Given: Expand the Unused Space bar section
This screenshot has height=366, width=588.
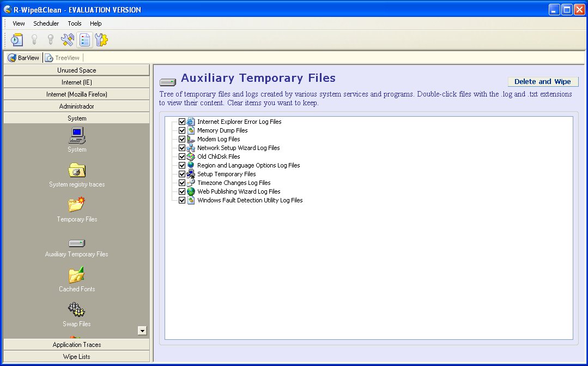Looking at the screenshot, I should (76, 70).
